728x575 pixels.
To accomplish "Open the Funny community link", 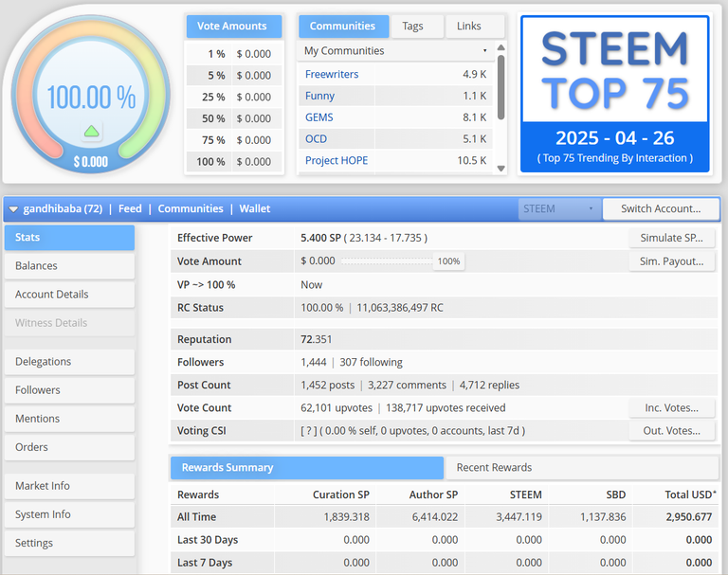I will [x=319, y=96].
